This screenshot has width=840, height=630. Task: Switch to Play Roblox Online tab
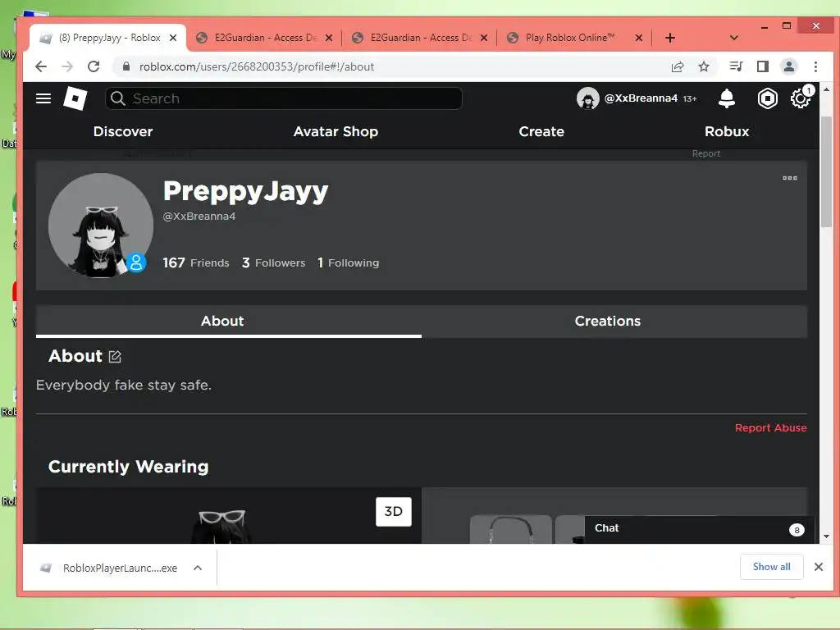[x=574, y=38]
